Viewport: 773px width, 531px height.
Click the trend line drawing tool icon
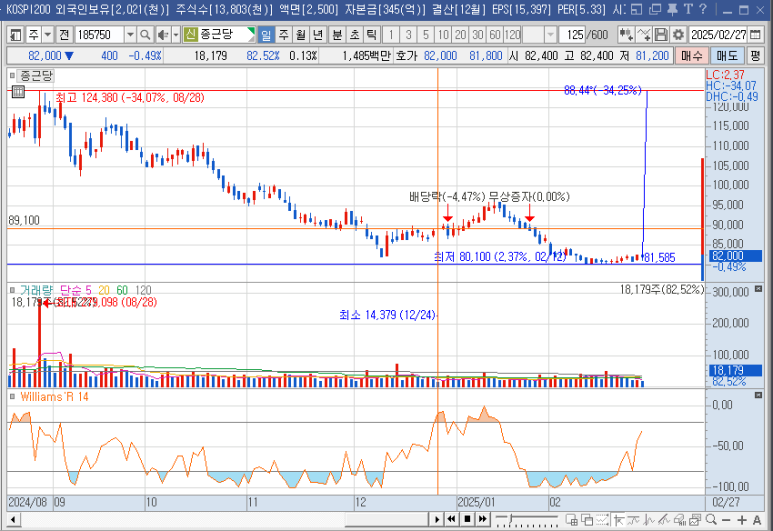pos(633,519)
